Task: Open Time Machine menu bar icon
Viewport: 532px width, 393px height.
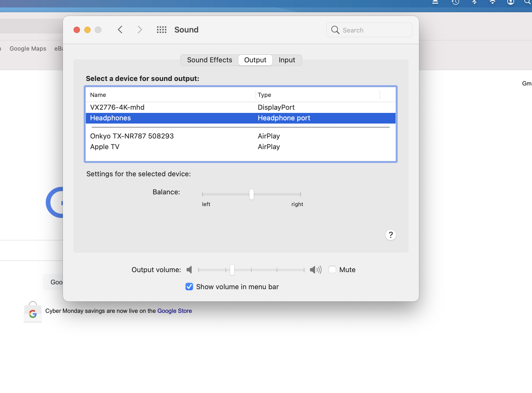Action: pos(455,2)
